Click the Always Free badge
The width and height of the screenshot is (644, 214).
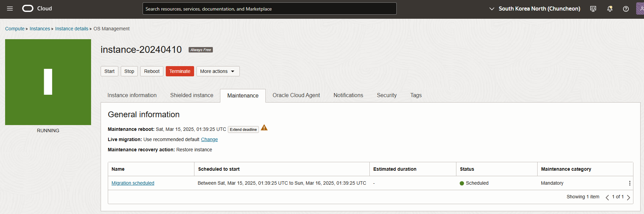point(201,50)
